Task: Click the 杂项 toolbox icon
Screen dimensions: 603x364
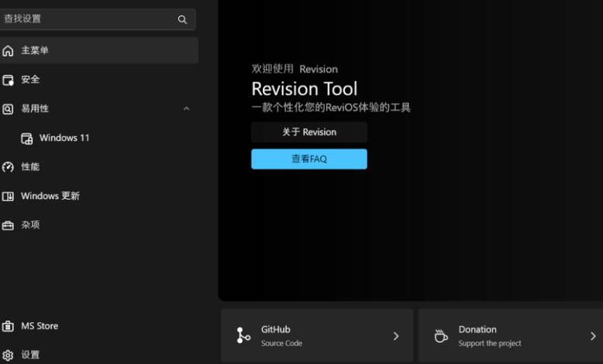Action: 8,225
